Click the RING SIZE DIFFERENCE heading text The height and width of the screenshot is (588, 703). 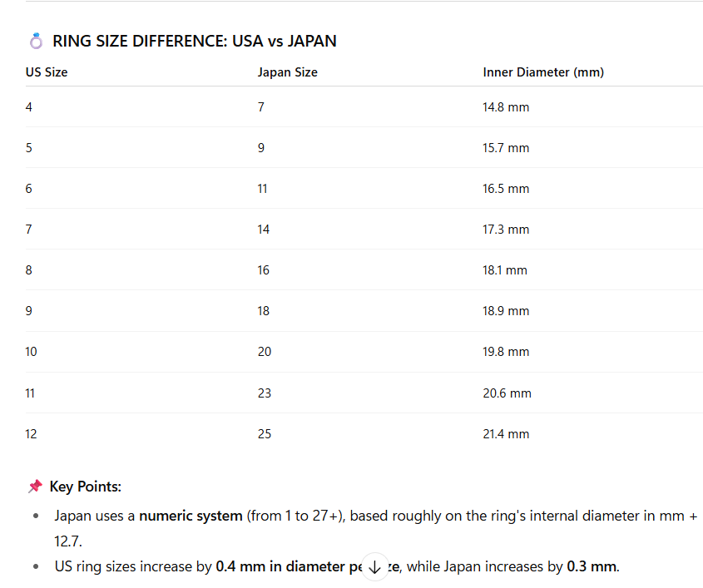(194, 41)
